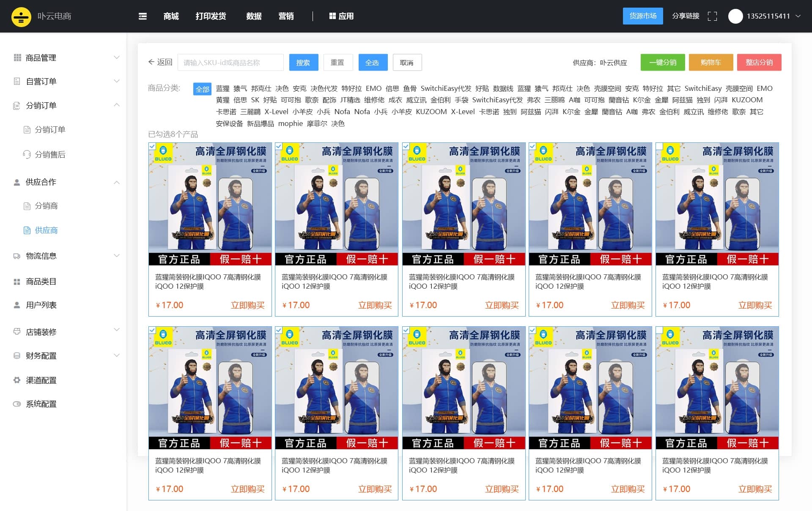Click the fullscreen brackets icon
The height and width of the screenshot is (511, 812).
click(712, 16)
